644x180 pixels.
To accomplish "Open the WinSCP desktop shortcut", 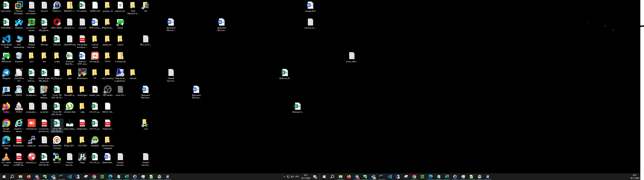I will coord(57,157).
